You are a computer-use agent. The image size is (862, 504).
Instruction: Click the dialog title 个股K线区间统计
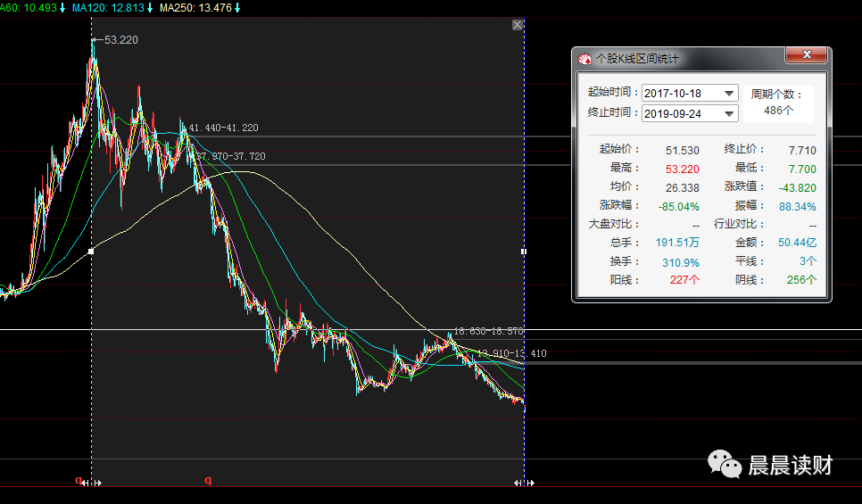click(x=637, y=59)
